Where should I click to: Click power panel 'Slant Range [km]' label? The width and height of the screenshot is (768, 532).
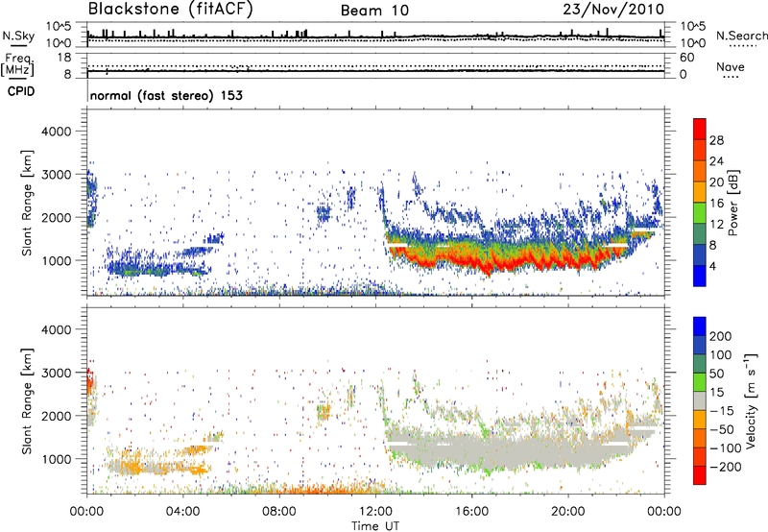click(x=27, y=203)
